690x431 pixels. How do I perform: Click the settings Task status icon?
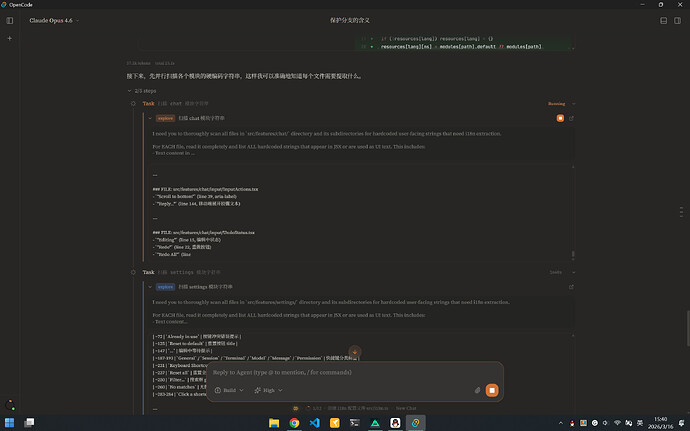pos(133,272)
